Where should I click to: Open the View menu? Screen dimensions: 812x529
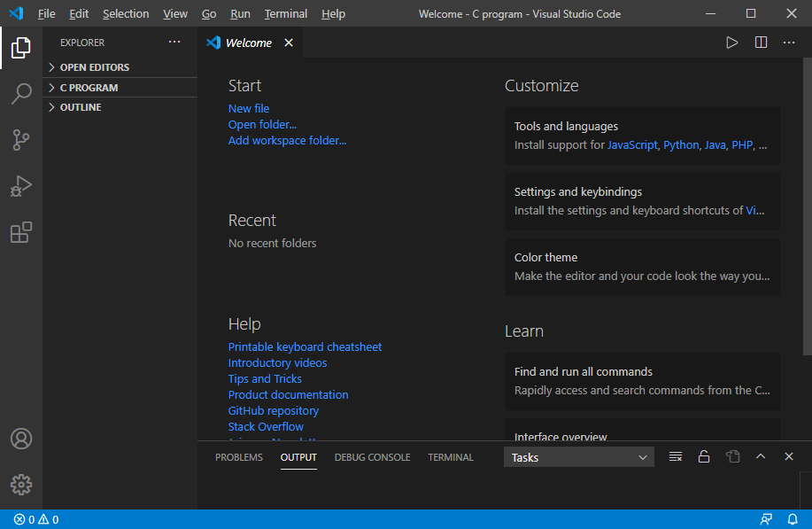pos(175,14)
